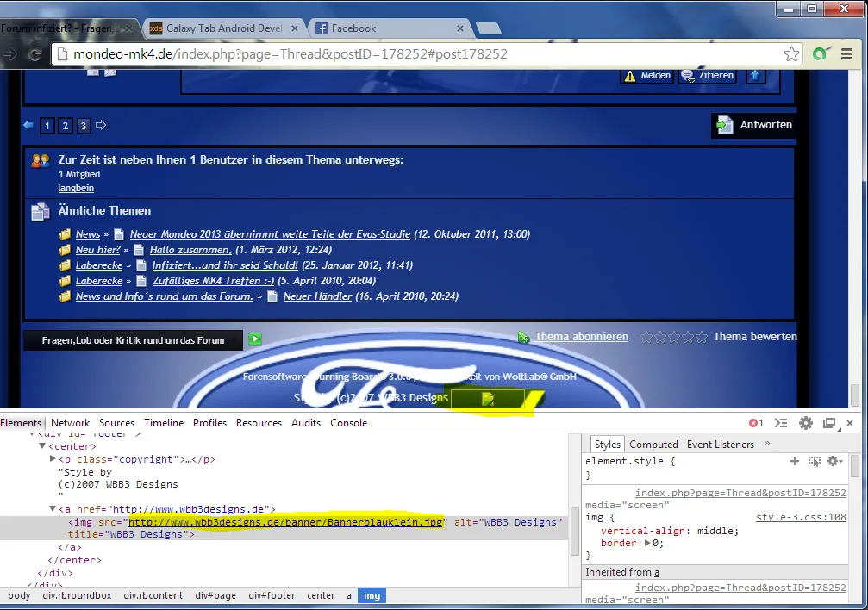
Task: Click the blue scroll-to-top arrow button
Action: pyautogui.click(x=755, y=75)
